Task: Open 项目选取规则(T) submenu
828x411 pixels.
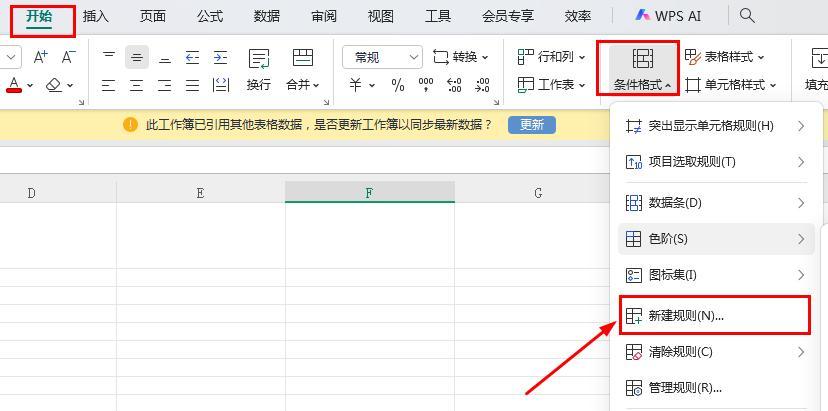Action: pyautogui.click(x=716, y=162)
